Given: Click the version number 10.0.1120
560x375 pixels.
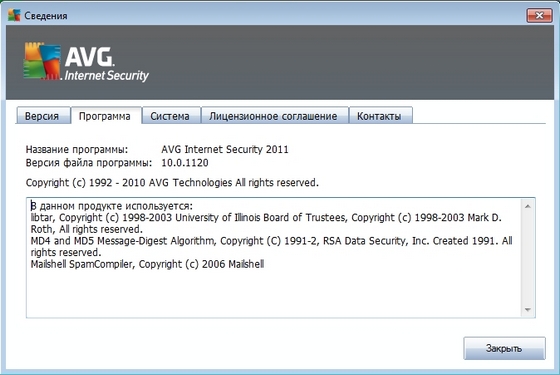Looking at the screenshot, I should coord(185,163).
